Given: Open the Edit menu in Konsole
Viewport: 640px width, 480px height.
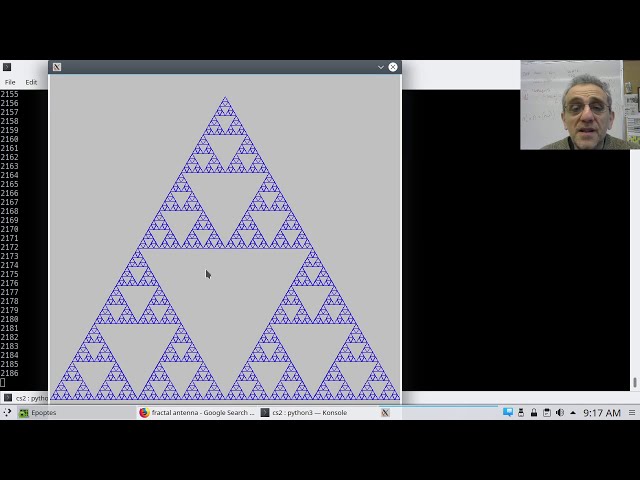Looking at the screenshot, I should pyautogui.click(x=31, y=82).
